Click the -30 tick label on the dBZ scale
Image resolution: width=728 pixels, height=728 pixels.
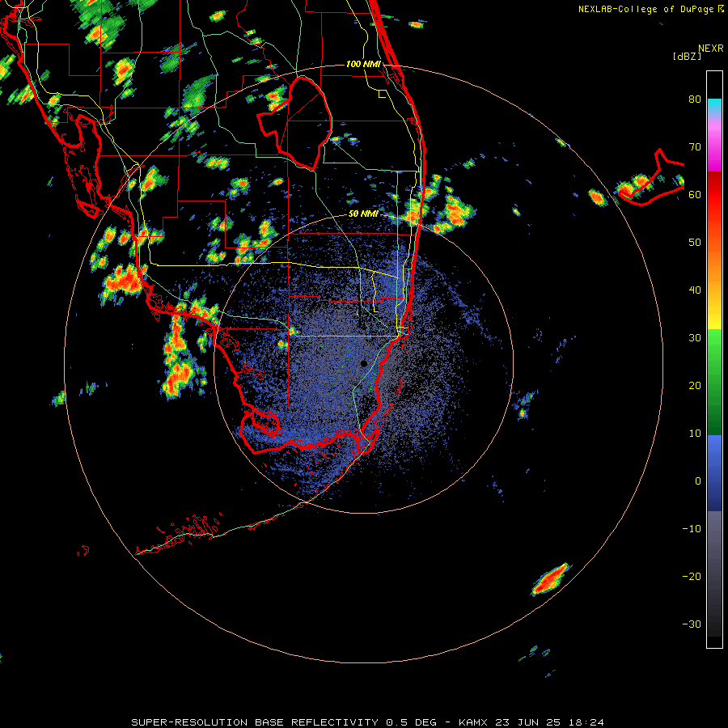[692, 624]
